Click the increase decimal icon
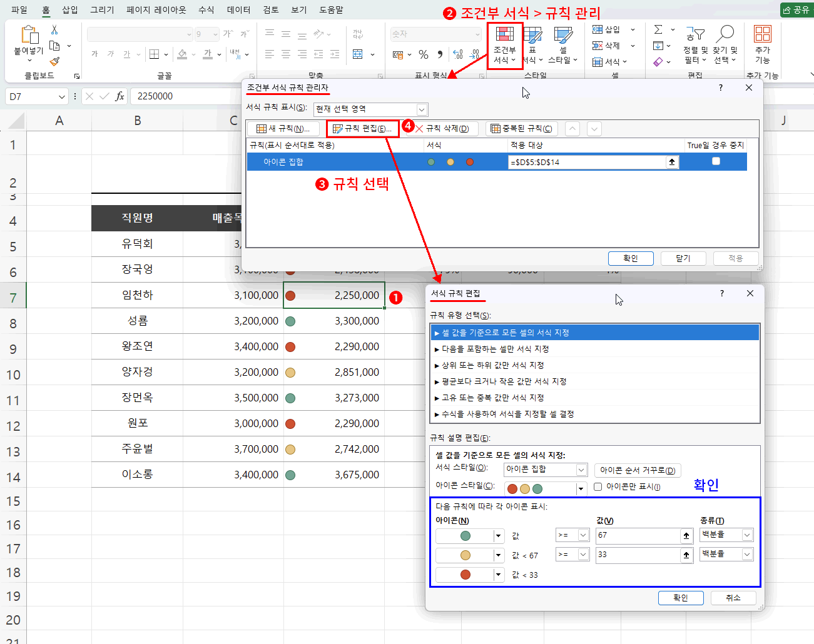Screen dimensions: 814x644 (x=458, y=54)
